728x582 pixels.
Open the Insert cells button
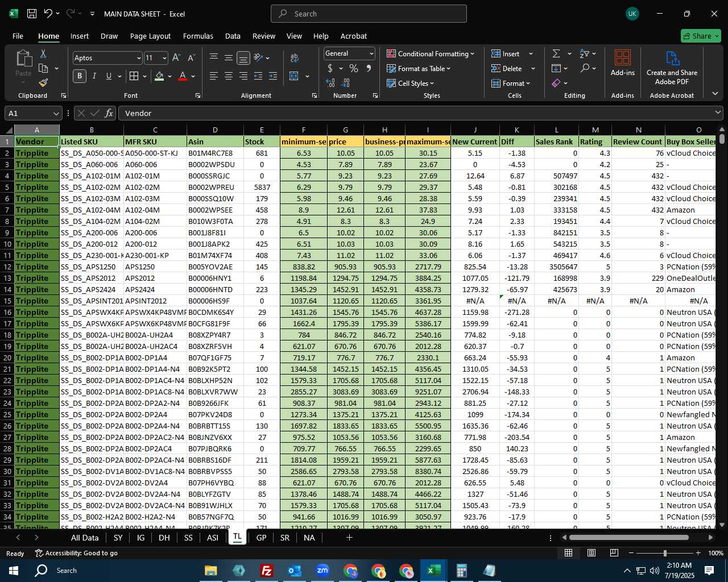coord(506,53)
